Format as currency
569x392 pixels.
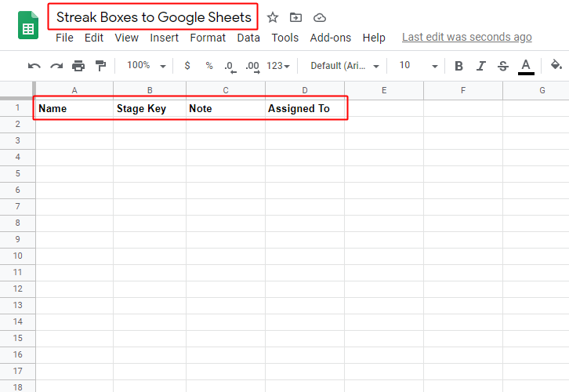pyautogui.click(x=187, y=66)
